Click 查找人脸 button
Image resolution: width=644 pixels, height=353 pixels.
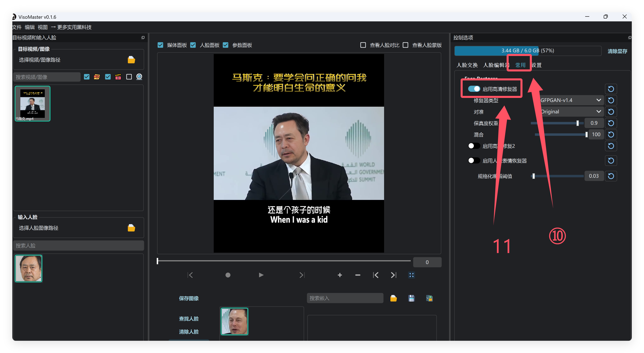(x=189, y=319)
